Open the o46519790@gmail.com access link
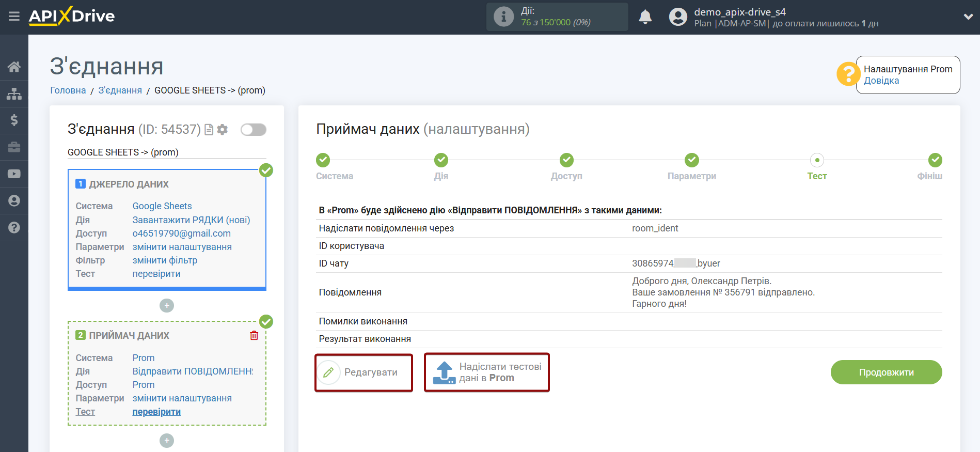The height and width of the screenshot is (452, 980). click(x=182, y=233)
